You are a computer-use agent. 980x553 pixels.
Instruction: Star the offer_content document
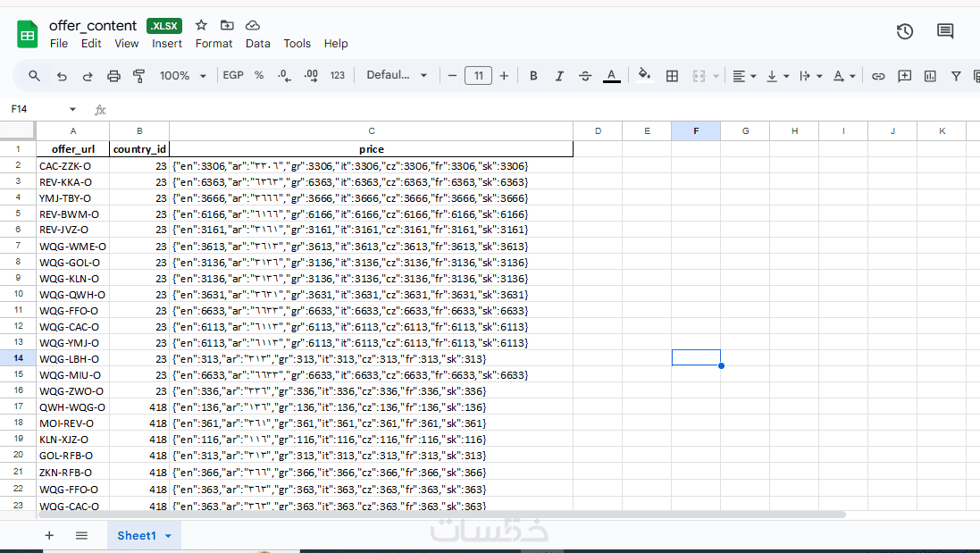tap(201, 25)
